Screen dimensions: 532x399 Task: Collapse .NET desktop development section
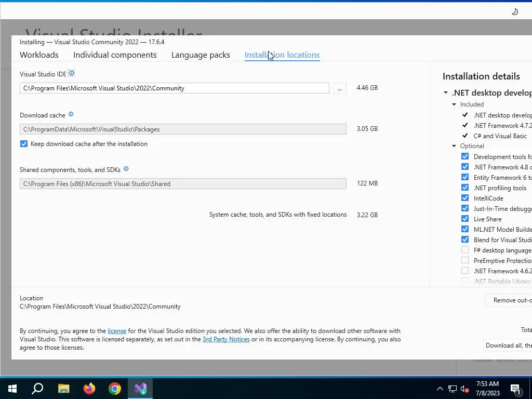coord(446,92)
